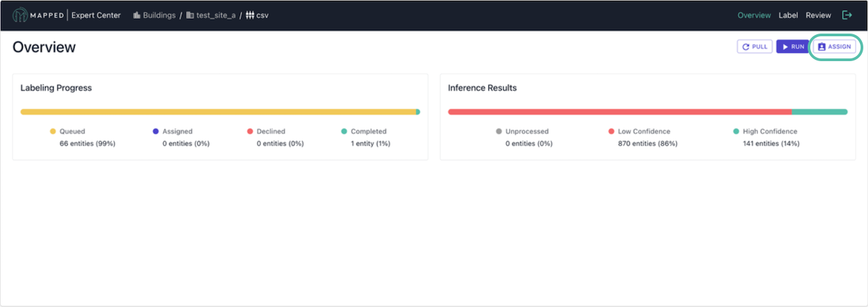Image resolution: width=868 pixels, height=307 pixels.
Task: Click the PULL button
Action: 755,46
